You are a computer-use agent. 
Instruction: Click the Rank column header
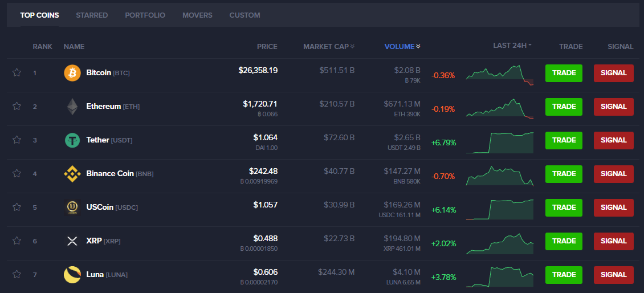click(42, 46)
